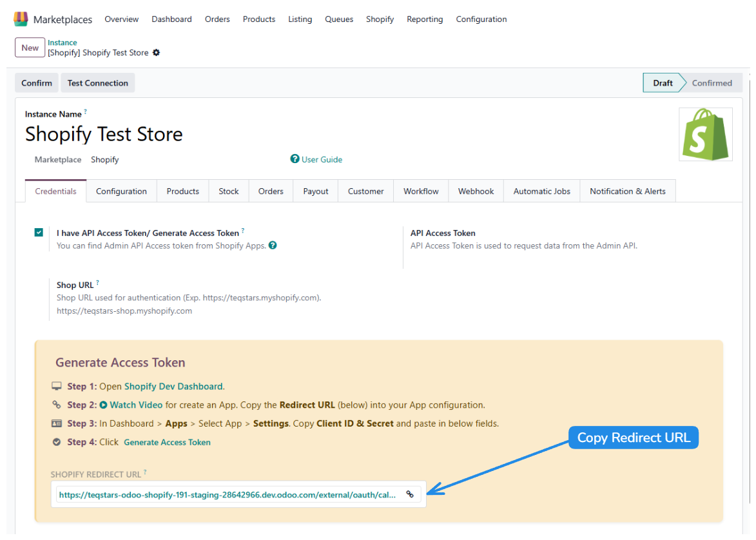
Task: Switch to the Workflow tab
Action: click(x=421, y=191)
